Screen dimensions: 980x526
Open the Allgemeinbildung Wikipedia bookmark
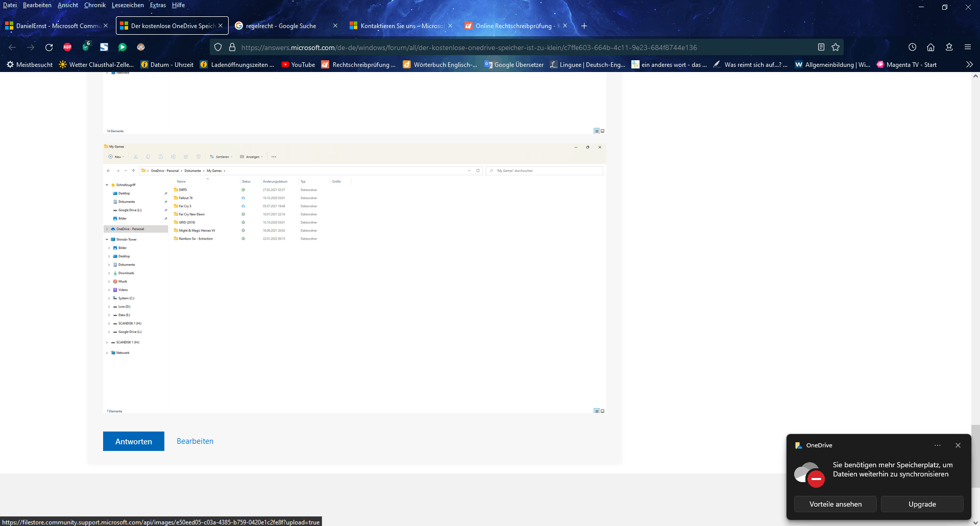point(832,65)
